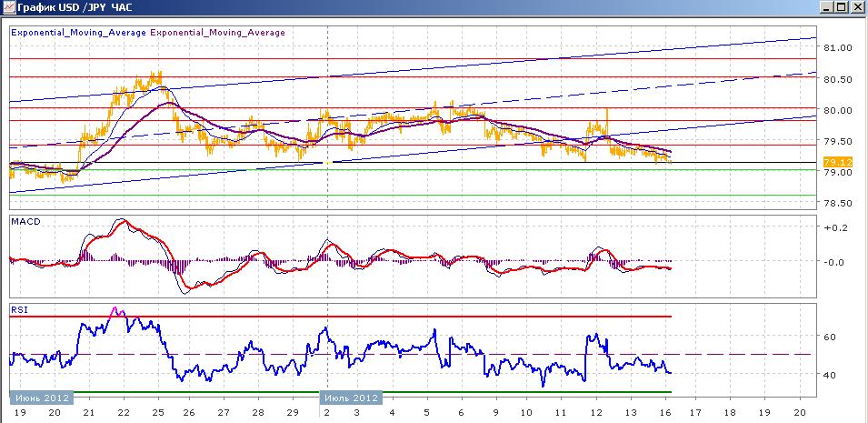Screen dimensions: 868x423
Task: Click date 10 on the time axis
Action: [x=526, y=413]
